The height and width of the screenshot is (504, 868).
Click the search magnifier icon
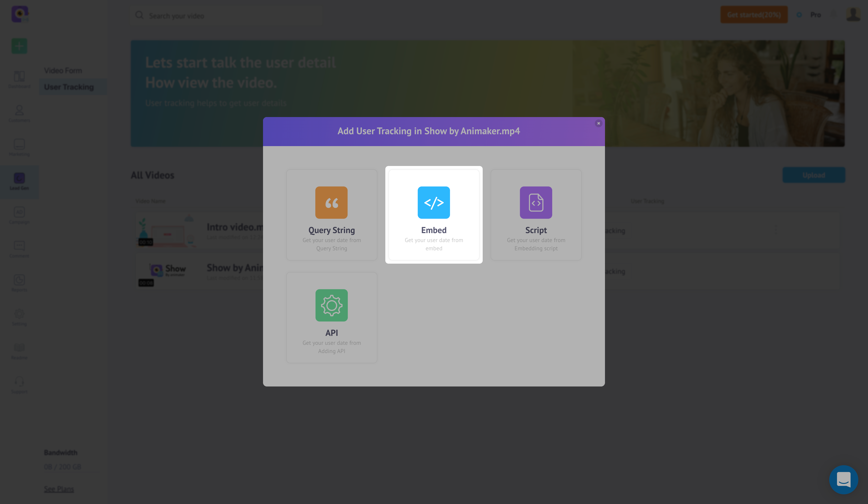[x=139, y=15]
